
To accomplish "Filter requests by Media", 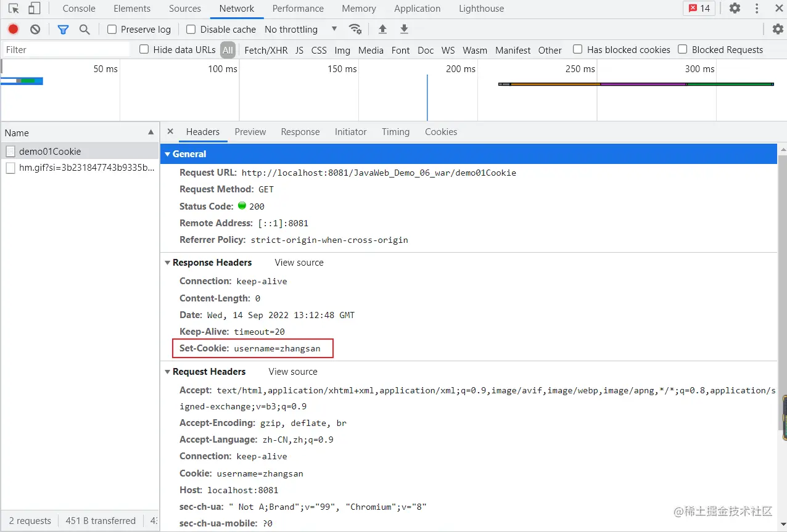I will pos(371,50).
